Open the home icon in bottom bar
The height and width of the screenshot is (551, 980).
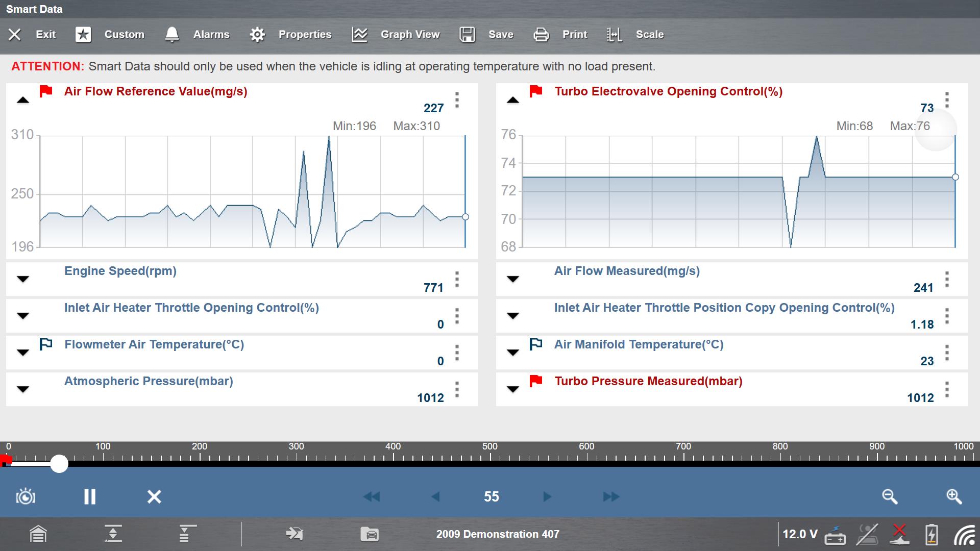click(38, 534)
